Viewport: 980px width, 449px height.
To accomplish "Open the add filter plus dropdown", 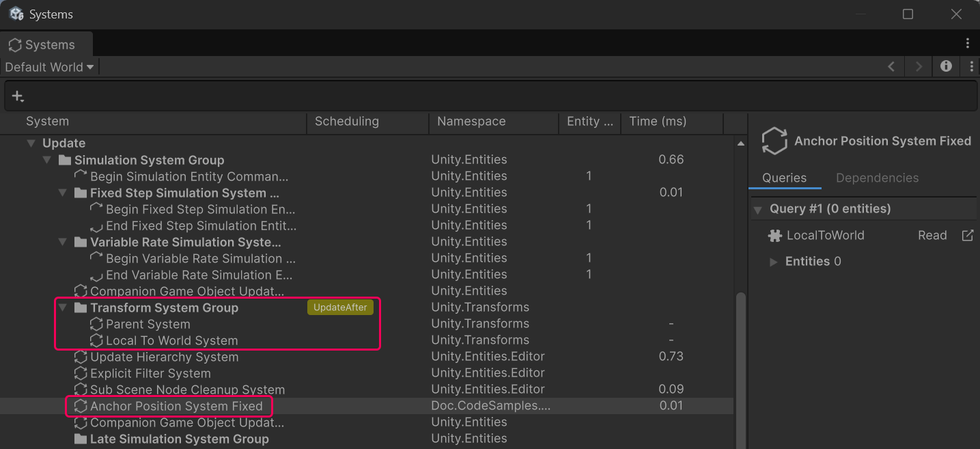I will click(18, 96).
